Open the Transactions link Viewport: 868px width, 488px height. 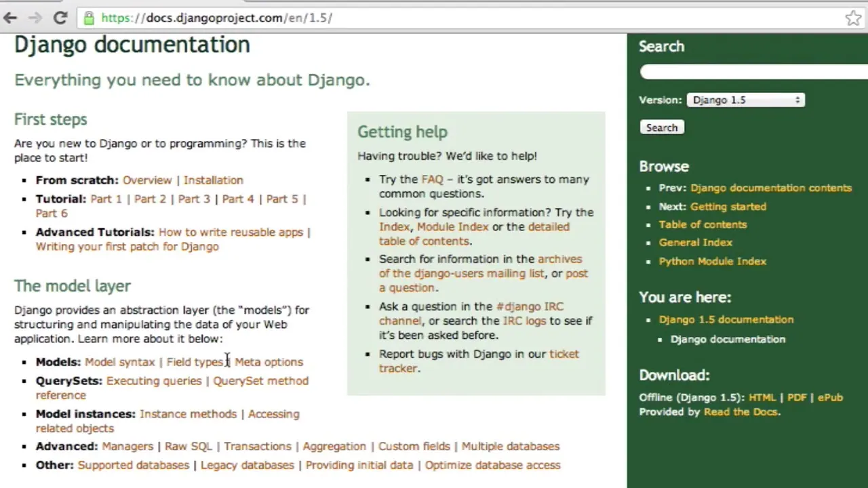click(x=257, y=447)
